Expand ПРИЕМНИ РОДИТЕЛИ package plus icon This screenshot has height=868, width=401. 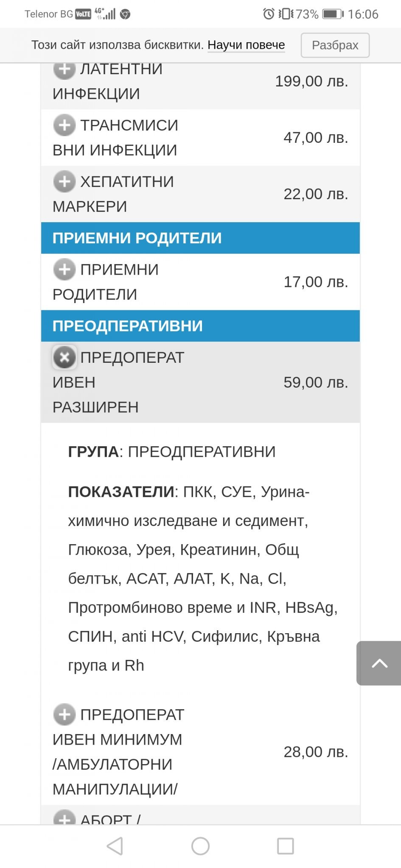(x=64, y=269)
